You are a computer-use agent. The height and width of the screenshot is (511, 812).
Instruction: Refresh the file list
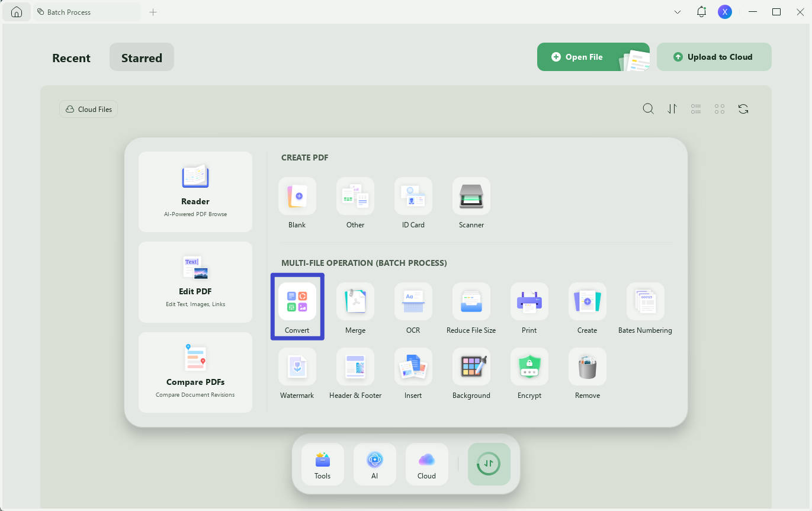(743, 109)
